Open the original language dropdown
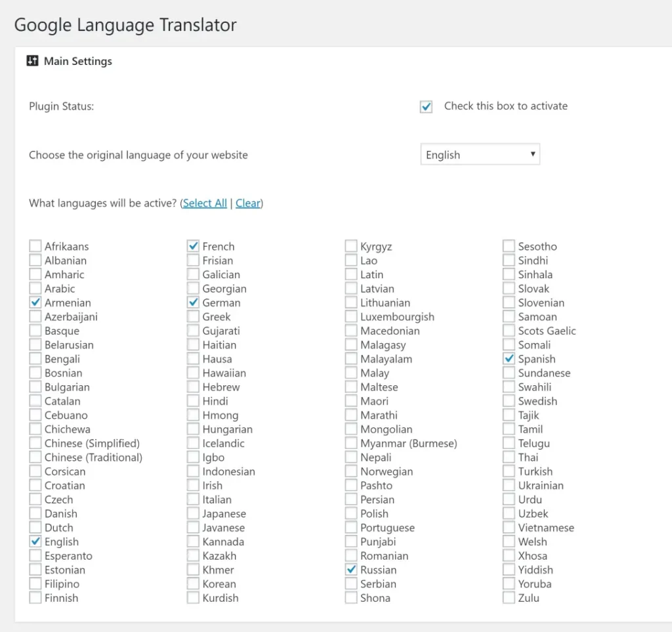 click(x=480, y=155)
